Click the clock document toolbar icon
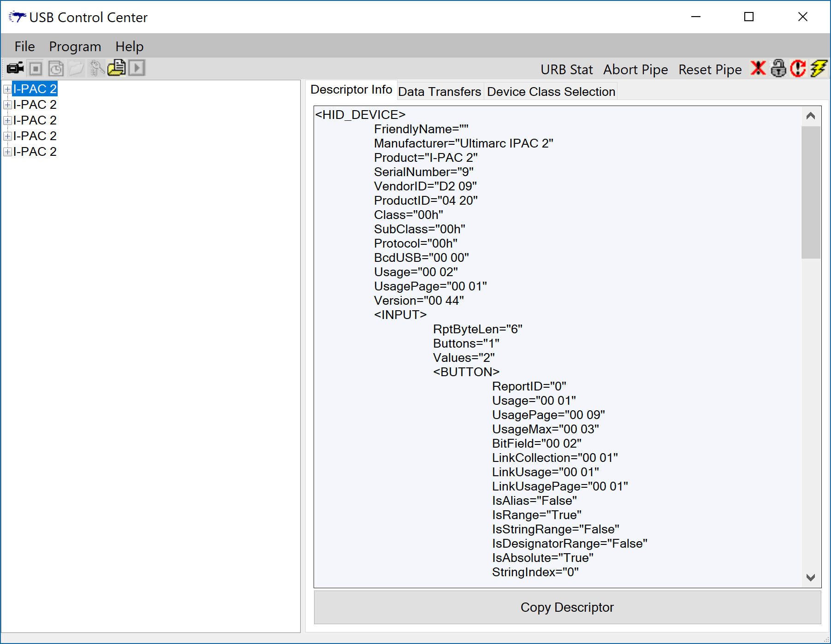This screenshot has height=644, width=831. pyautogui.click(x=56, y=69)
